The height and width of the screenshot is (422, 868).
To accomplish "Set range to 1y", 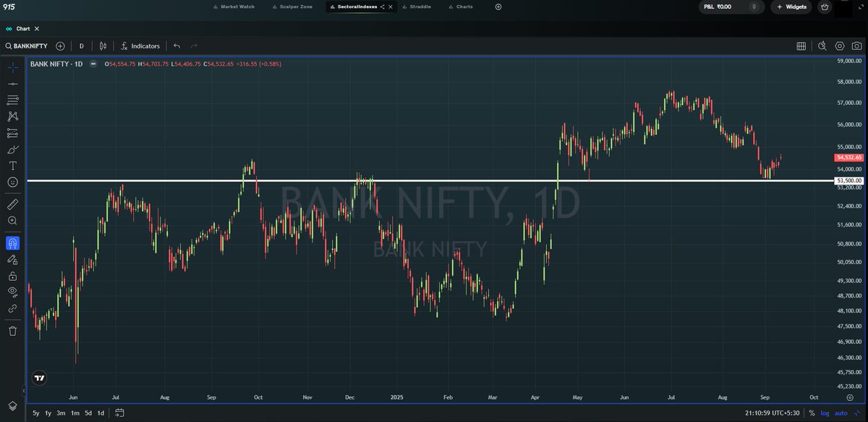I will 48,413.
